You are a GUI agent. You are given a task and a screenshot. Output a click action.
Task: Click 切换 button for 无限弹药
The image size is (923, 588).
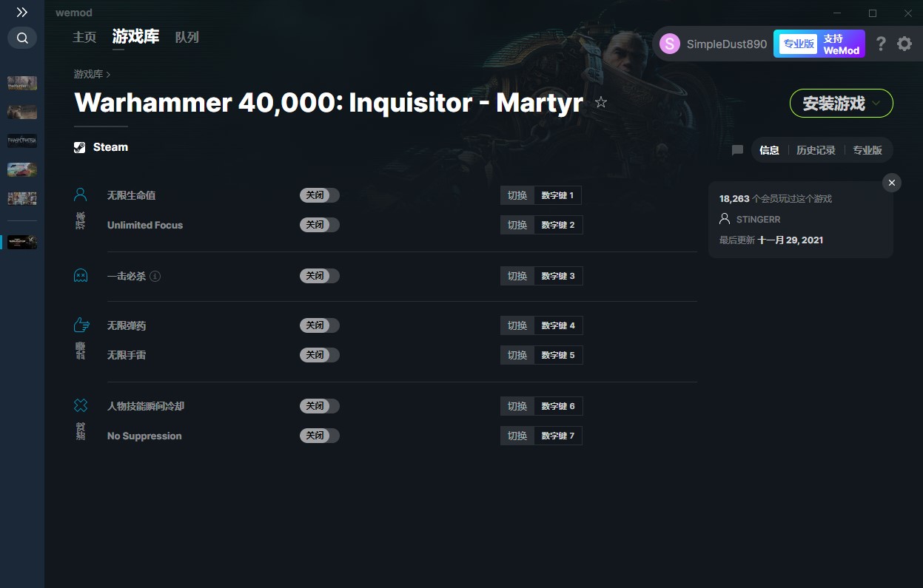[517, 325]
